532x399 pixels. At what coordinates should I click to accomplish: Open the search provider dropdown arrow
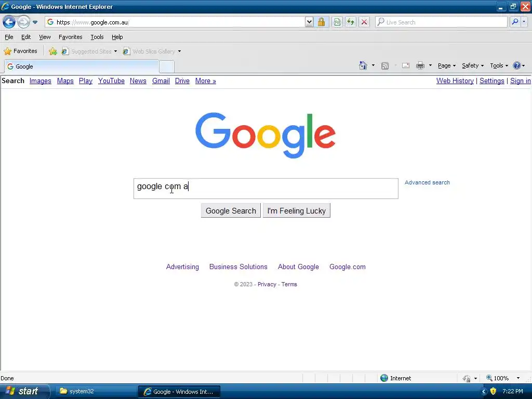click(524, 22)
